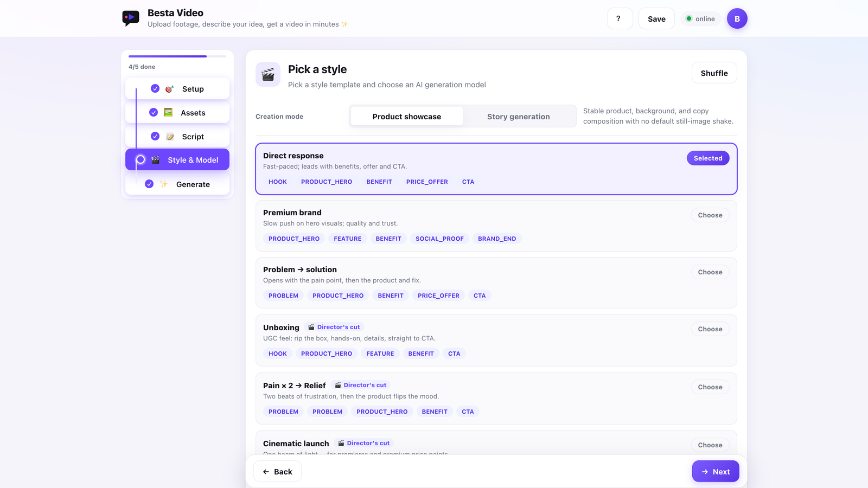
Task: Click the current-step ring icon on Style & Model
Action: click(141, 159)
